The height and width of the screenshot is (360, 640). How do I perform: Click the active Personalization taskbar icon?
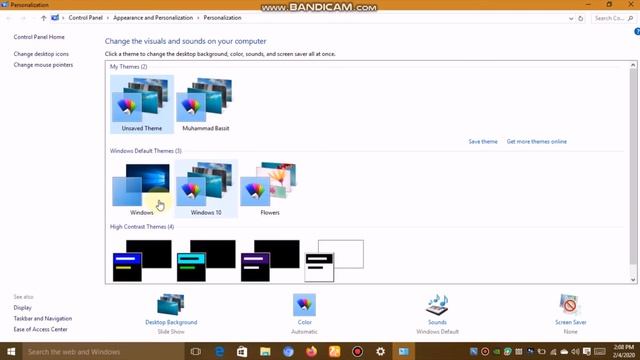[x=404, y=351]
